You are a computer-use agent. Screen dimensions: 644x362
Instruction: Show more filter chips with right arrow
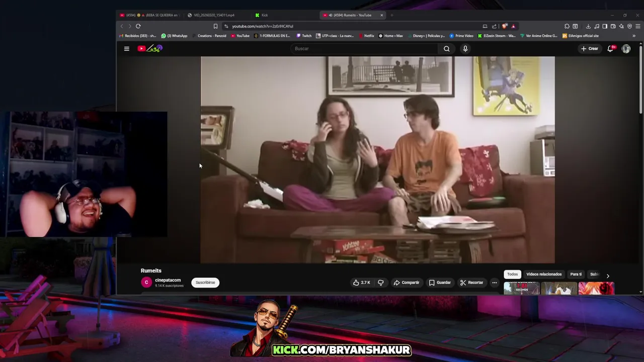point(608,276)
